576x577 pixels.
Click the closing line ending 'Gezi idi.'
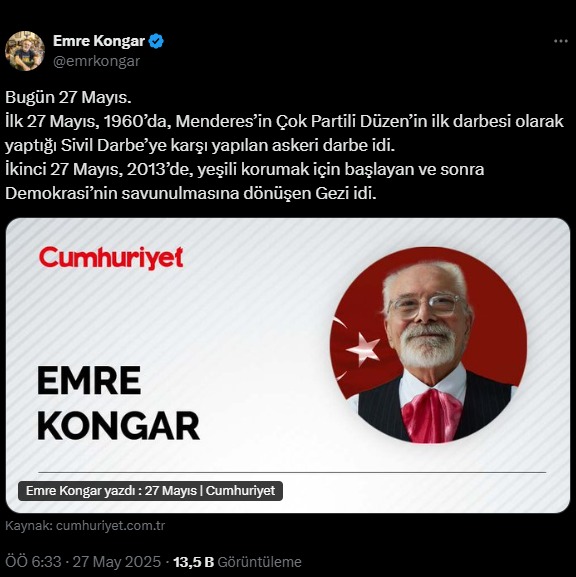click(x=191, y=194)
